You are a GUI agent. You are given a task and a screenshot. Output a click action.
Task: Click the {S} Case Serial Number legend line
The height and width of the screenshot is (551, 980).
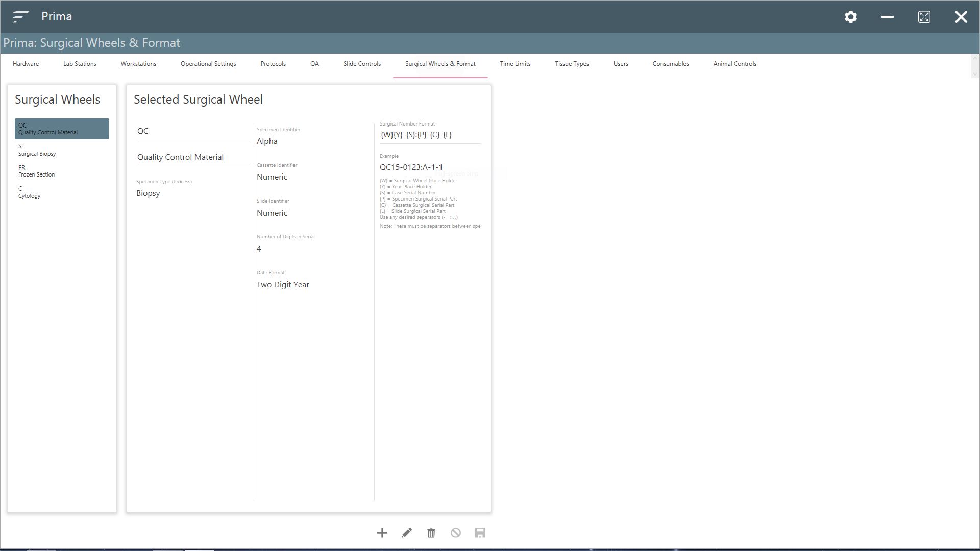408,193
